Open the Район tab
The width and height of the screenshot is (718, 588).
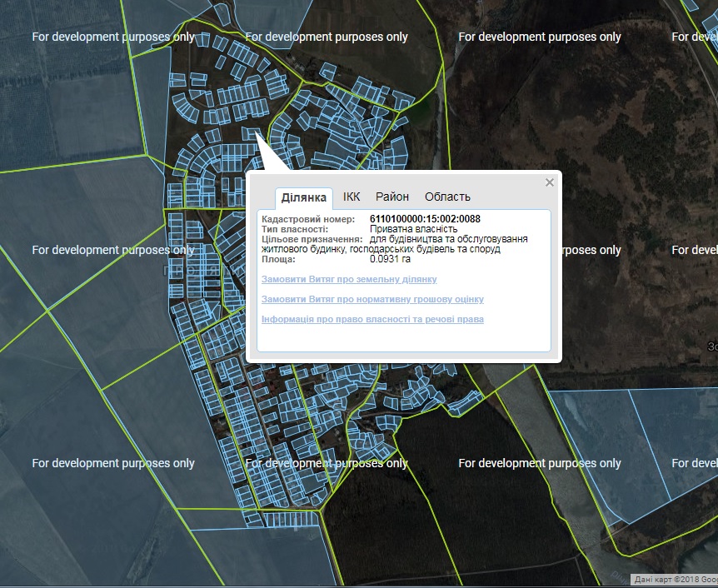(x=392, y=197)
